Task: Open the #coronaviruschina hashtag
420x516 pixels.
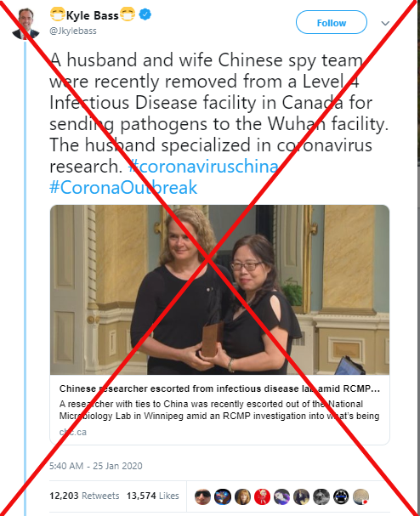Action: (x=203, y=166)
